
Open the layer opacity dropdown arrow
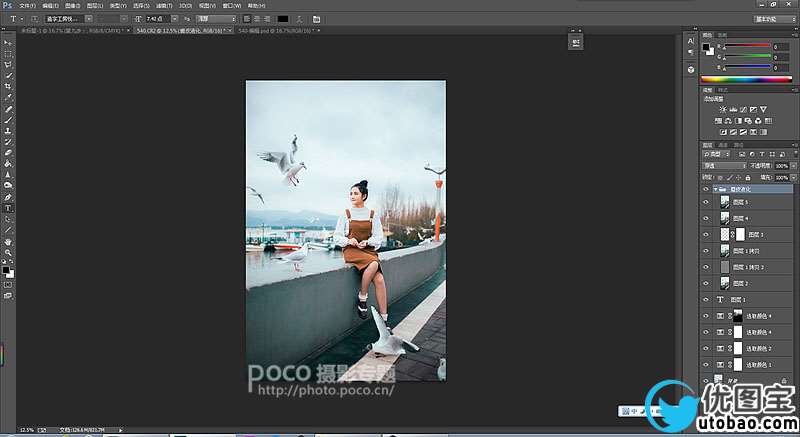(793, 166)
